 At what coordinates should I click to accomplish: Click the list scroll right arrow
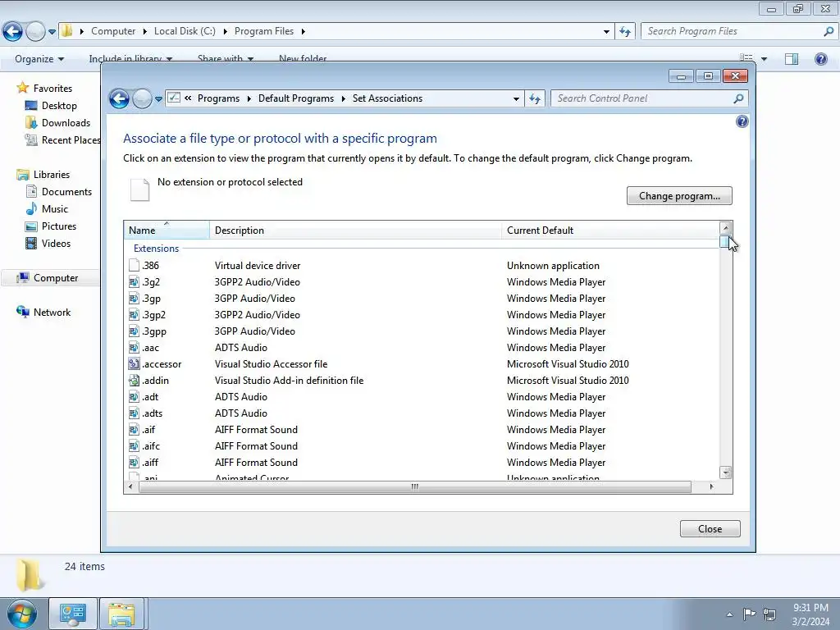click(x=711, y=487)
